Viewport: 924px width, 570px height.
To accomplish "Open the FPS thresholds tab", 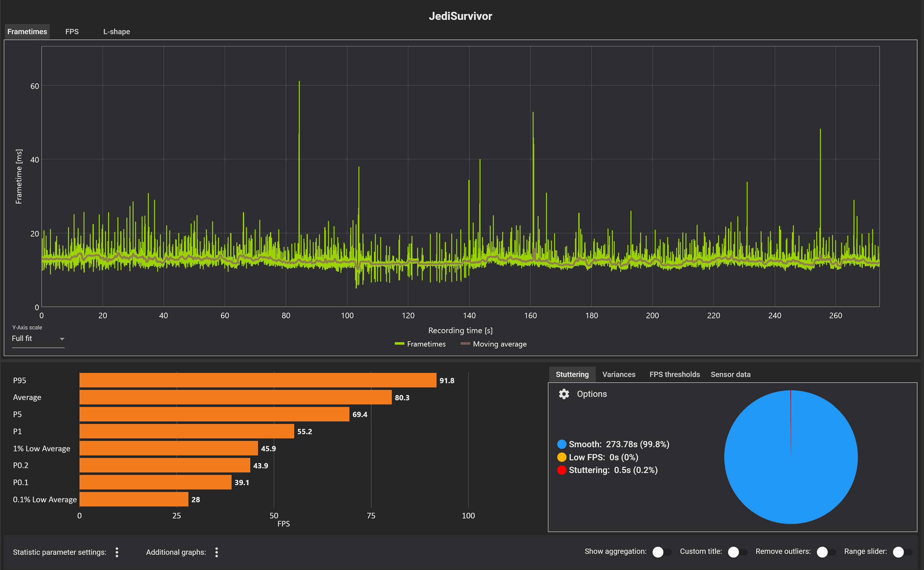I will (x=674, y=374).
